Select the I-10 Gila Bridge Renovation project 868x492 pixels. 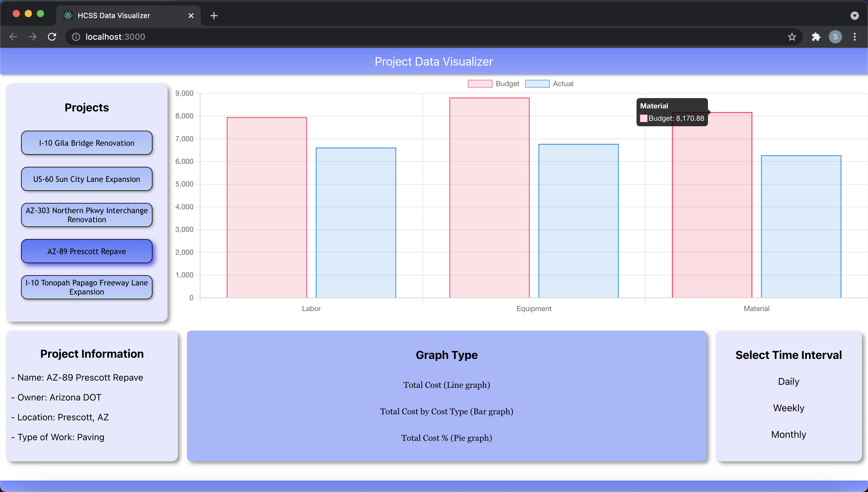click(x=86, y=143)
